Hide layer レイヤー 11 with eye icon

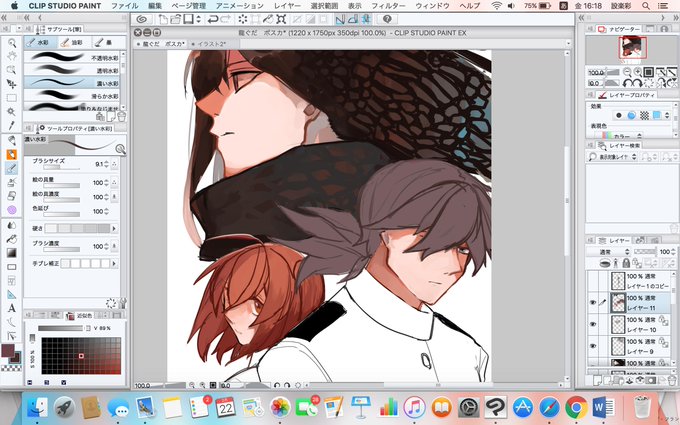click(593, 303)
